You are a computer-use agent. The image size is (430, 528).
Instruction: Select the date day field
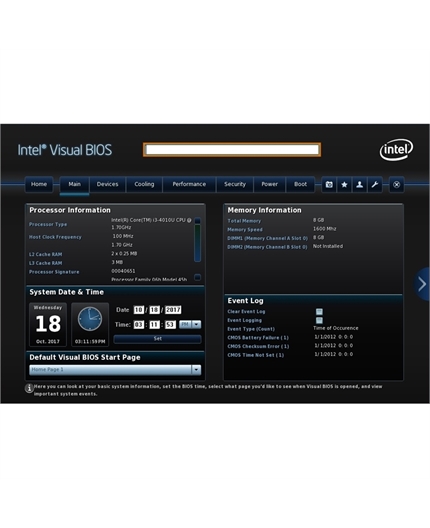click(154, 310)
